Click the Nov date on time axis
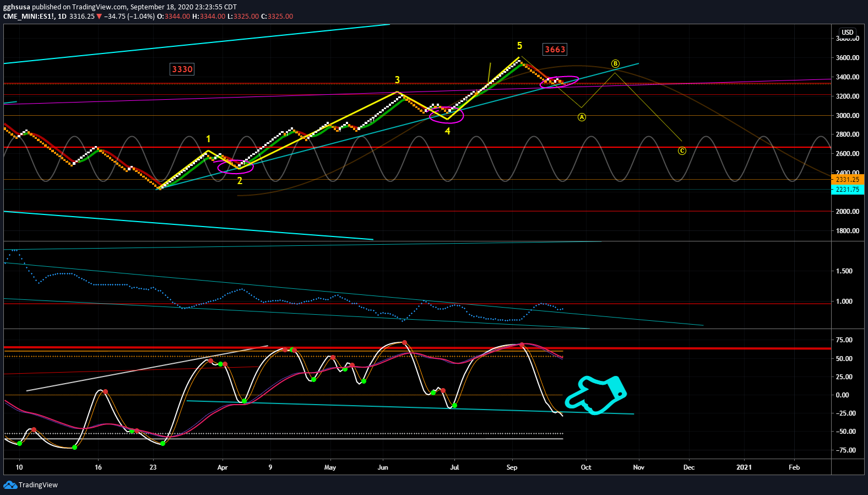Image resolution: width=868 pixels, height=495 pixels. click(638, 467)
